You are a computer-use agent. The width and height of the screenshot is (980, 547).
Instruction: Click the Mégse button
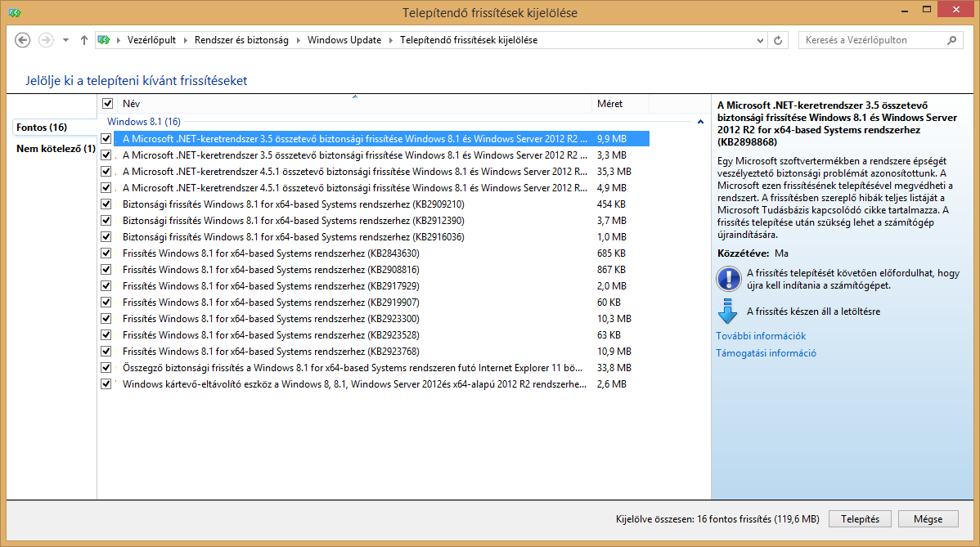click(x=928, y=519)
